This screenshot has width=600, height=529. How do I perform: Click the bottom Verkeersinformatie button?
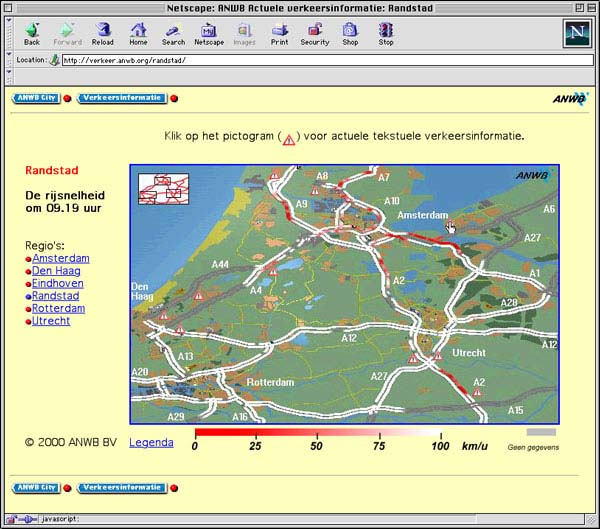[121, 488]
